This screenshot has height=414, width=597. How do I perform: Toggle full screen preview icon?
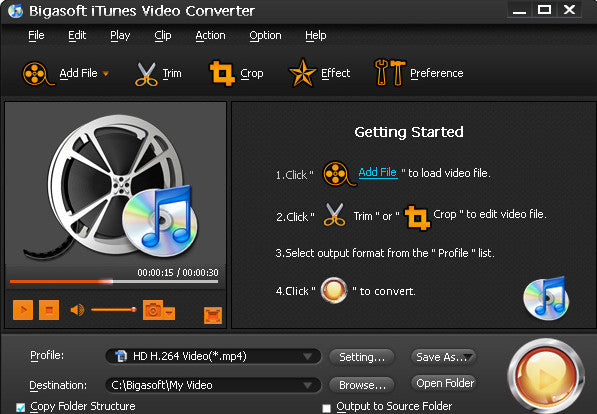click(x=213, y=315)
